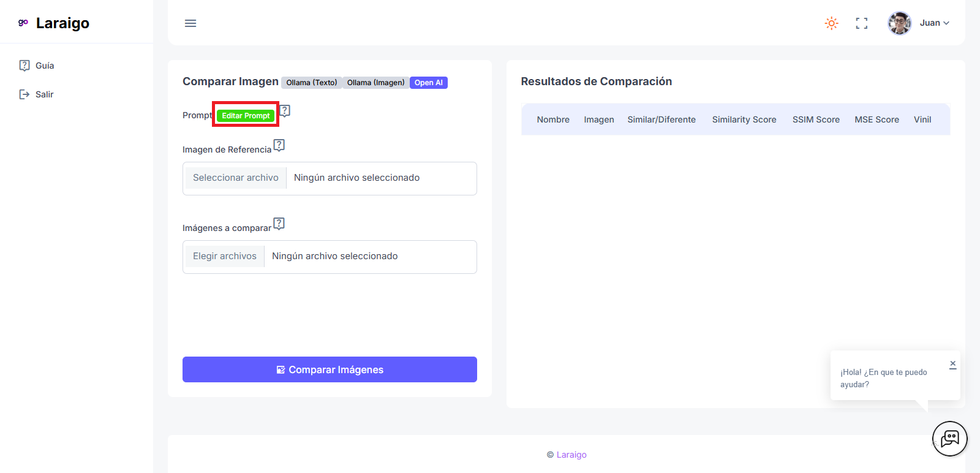
Task: Enter fullscreen mode via the icon
Action: click(862, 23)
